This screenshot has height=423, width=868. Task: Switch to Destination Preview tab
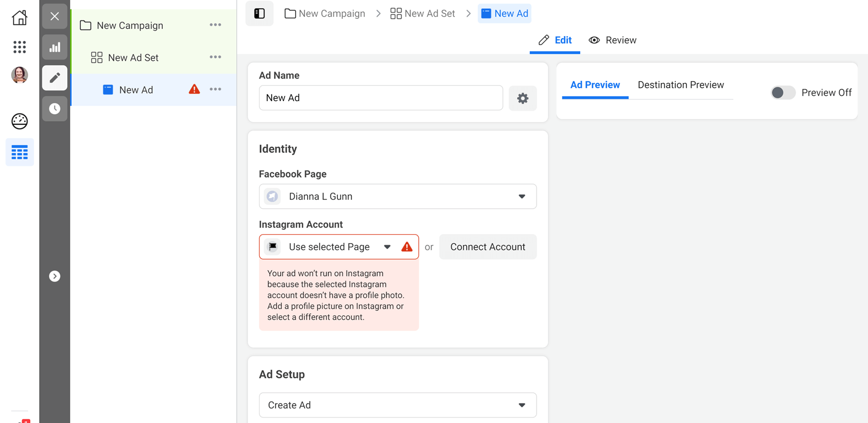[x=680, y=85]
